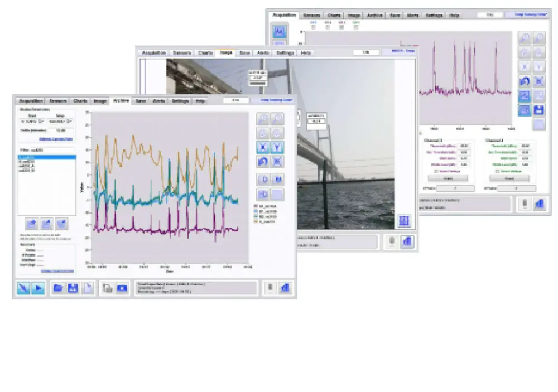Click the blue link below the Delta minutes field
The width and height of the screenshot is (558, 392).
pos(56,138)
